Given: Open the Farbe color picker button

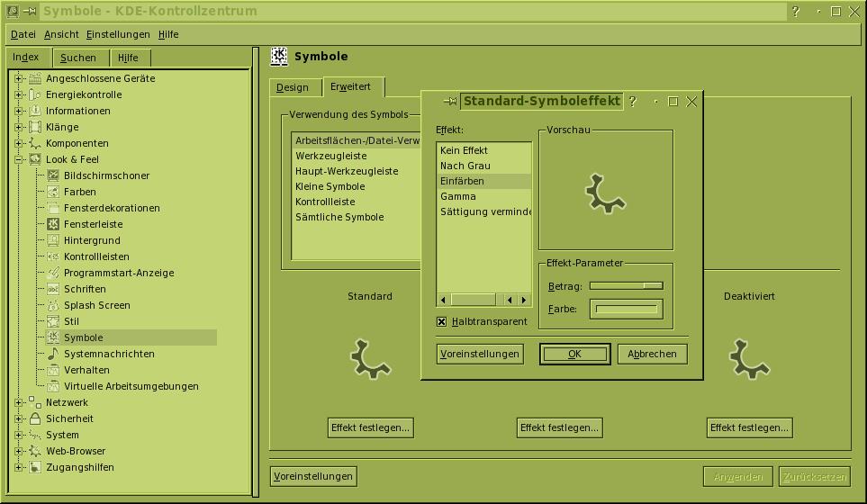Looking at the screenshot, I should pyautogui.click(x=627, y=309).
